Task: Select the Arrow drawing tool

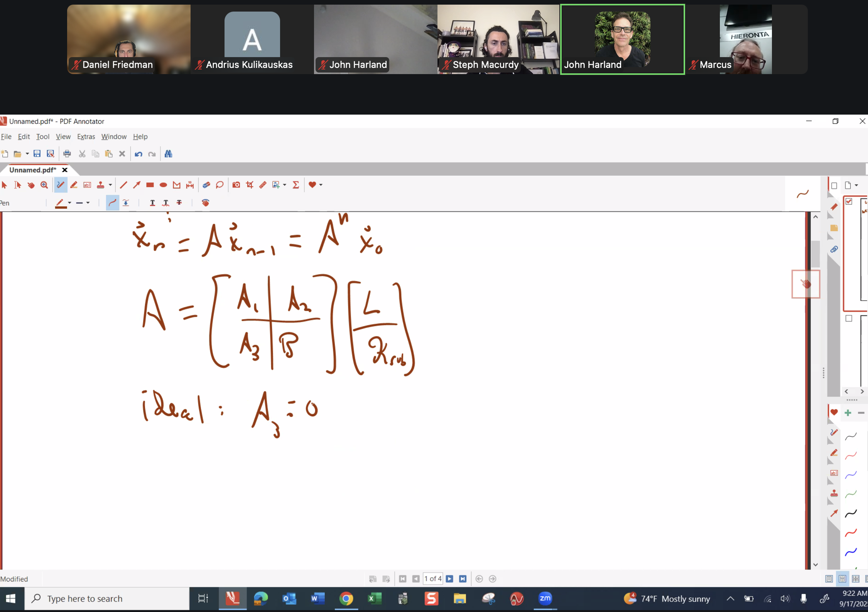Action: tap(137, 185)
